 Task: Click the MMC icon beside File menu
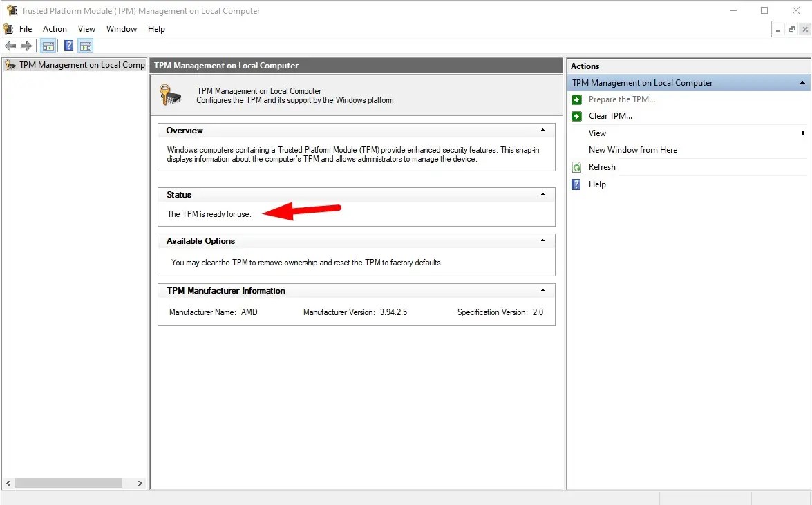point(8,29)
